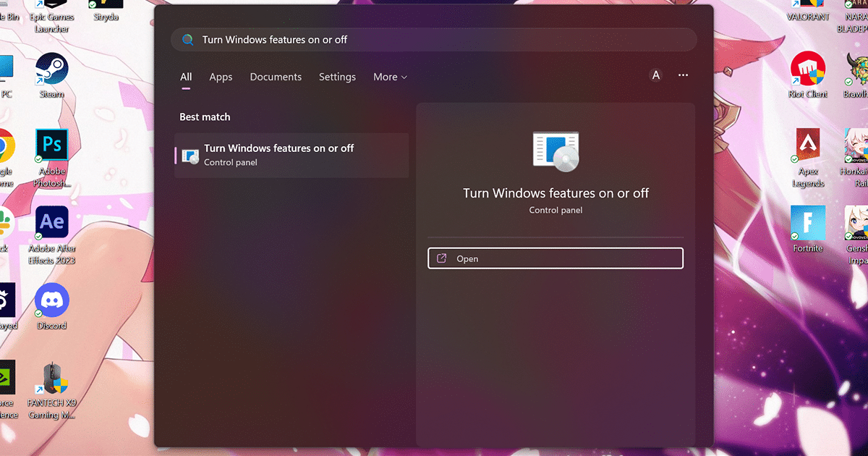The width and height of the screenshot is (868, 456).
Task: Select the Epic Games Launcher icon
Action: click(x=51, y=14)
